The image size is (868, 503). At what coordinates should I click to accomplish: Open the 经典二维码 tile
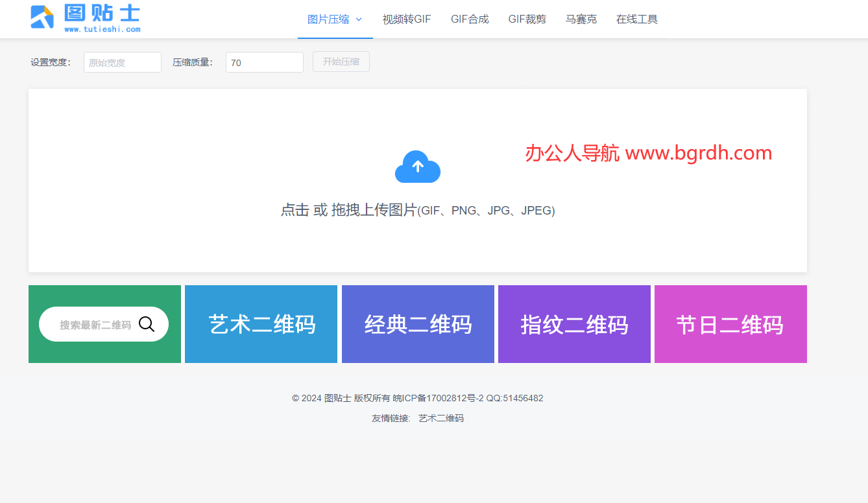tap(418, 324)
